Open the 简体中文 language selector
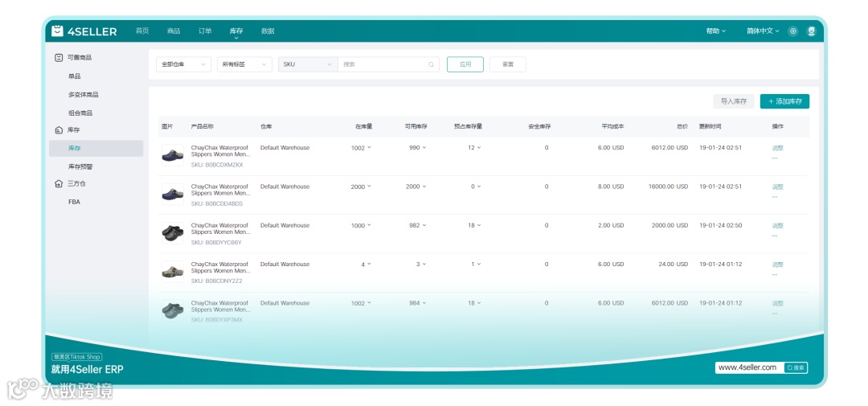The image size is (868, 406). (763, 31)
